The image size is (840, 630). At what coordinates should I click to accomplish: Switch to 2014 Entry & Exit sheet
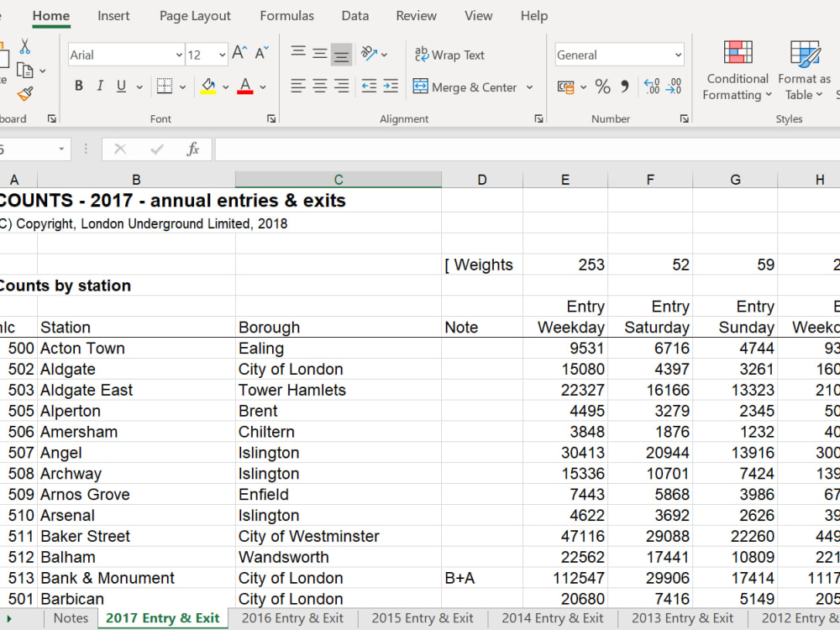pos(553,617)
